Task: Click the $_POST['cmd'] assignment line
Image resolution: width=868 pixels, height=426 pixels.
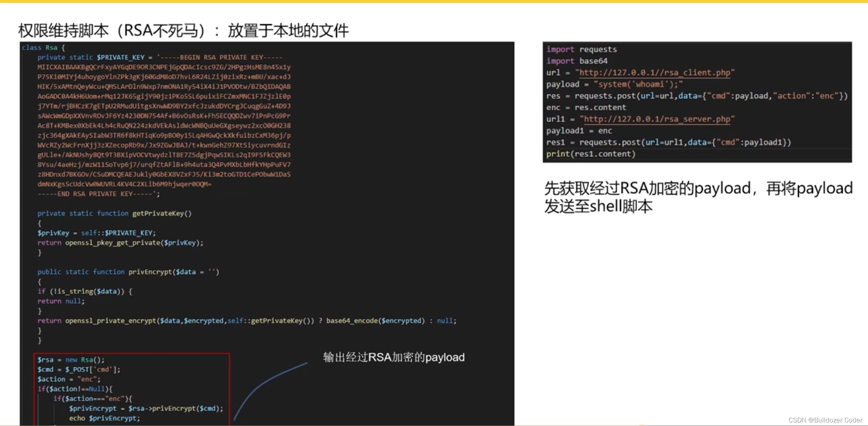Action: (78, 370)
